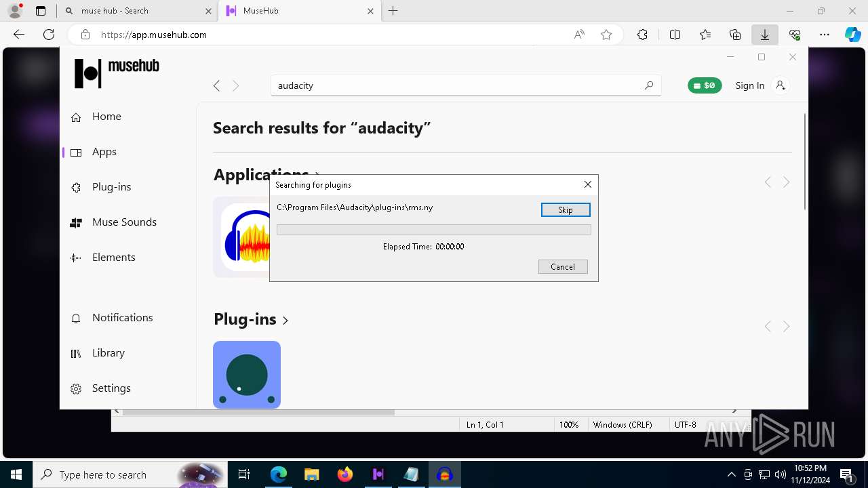Click the address bar URL

pos(154,35)
